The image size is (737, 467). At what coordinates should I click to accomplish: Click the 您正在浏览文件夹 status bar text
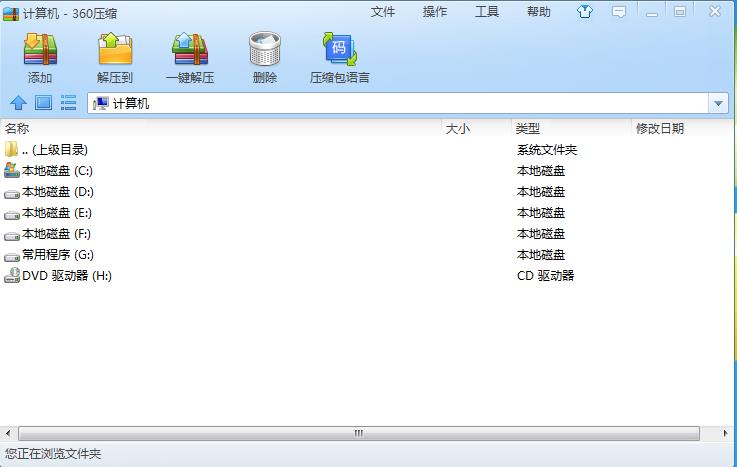[53, 454]
